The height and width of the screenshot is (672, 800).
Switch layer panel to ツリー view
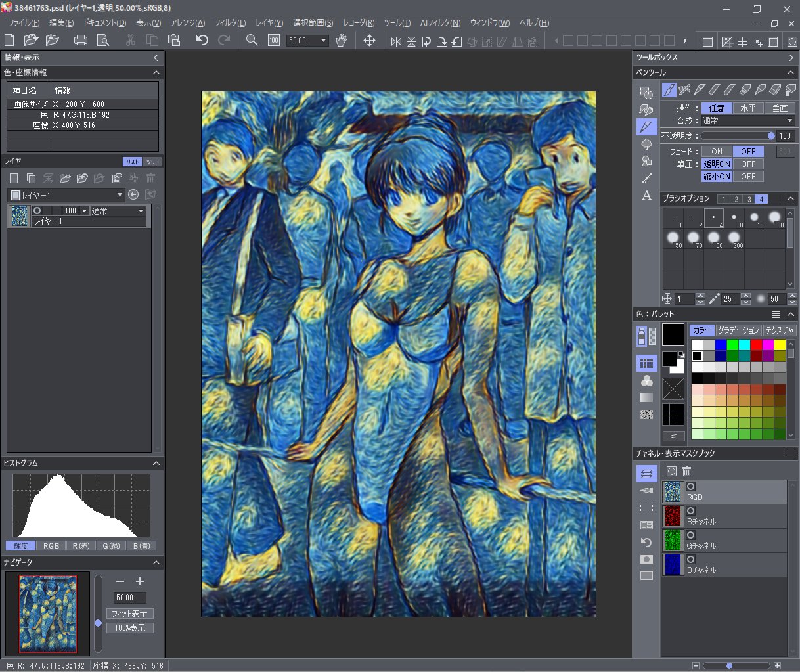[x=152, y=162]
